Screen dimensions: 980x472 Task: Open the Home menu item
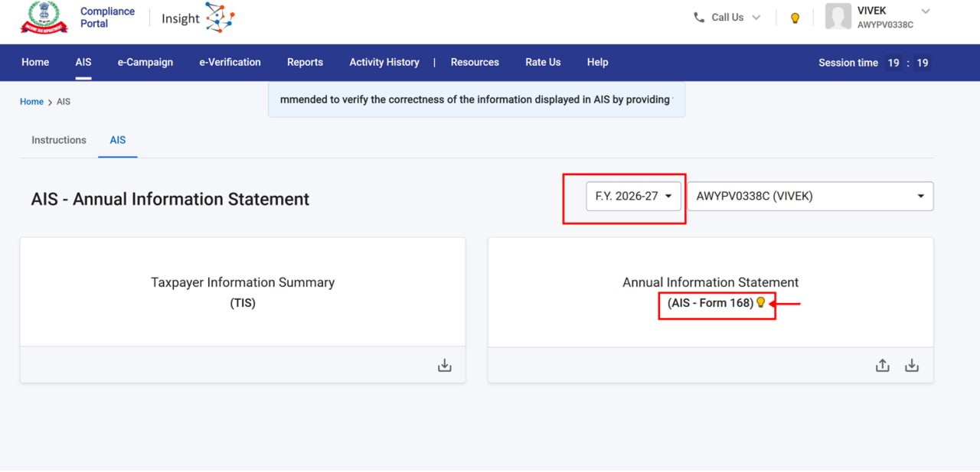coord(35,62)
